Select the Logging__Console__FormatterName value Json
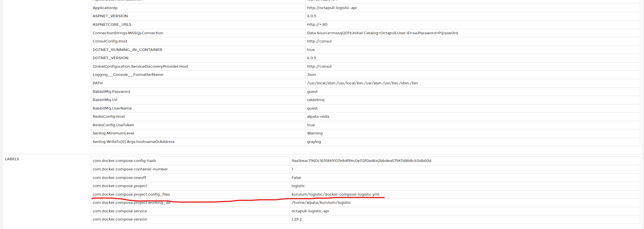This screenshot has height=229, width=644. pos(311,75)
